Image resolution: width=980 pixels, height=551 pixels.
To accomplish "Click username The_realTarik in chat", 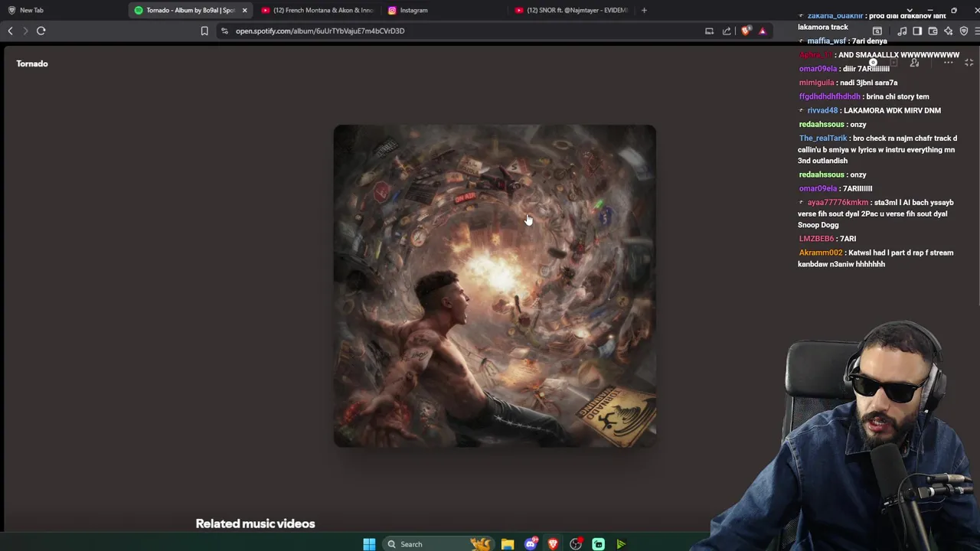I will (x=823, y=139).
